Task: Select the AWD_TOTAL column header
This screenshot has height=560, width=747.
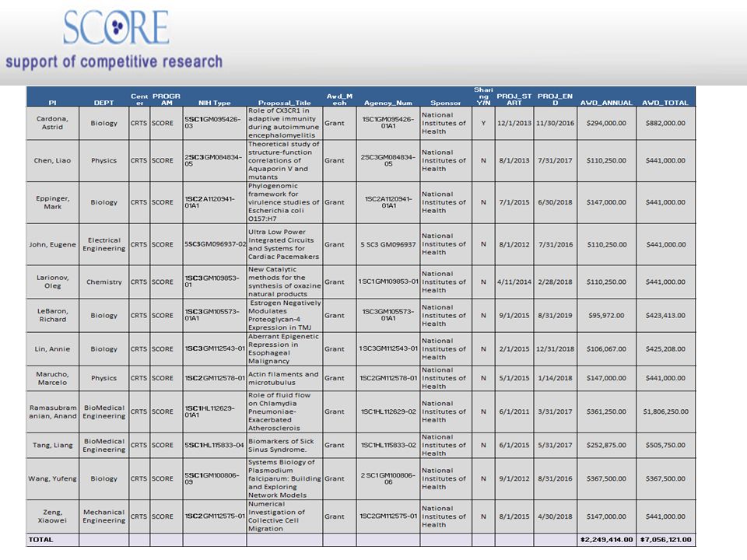Action: click(x=665, y=103)
